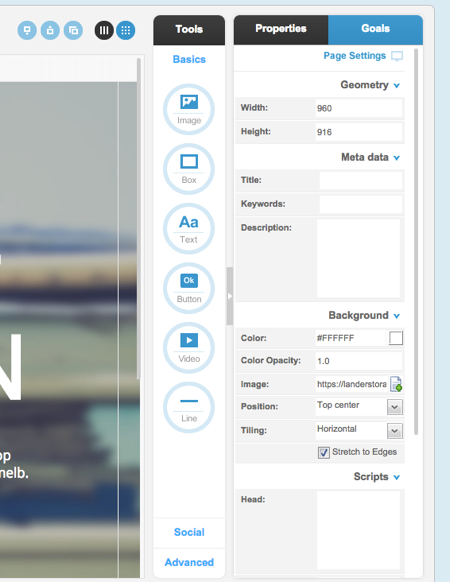
Task: Click the background image upload icon
Action: [x=396, y=384]
